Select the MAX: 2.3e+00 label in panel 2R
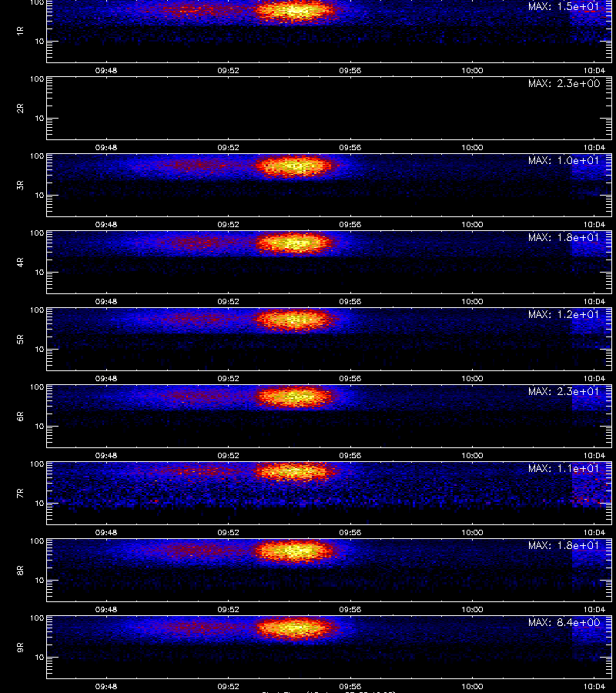Viewport: 616px width, 693px height. point(564,83)
